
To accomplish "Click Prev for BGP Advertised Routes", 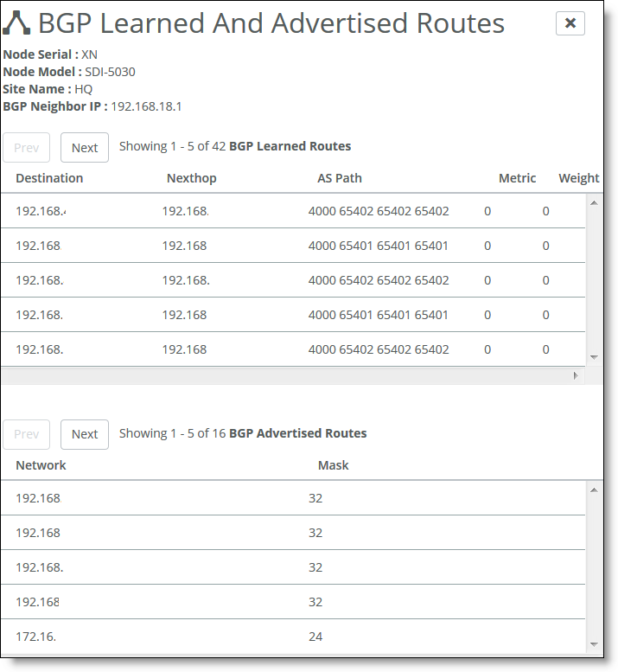I will (26, 434).
